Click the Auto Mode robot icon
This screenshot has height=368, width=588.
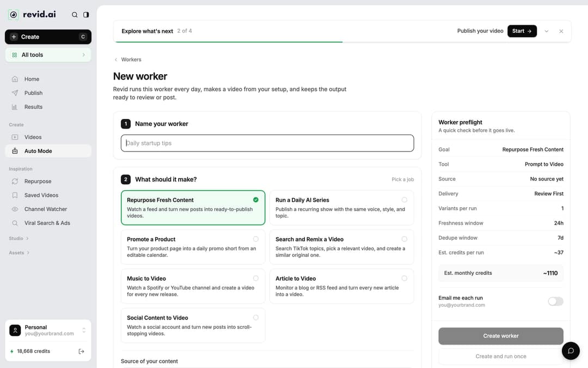(x=15, y=151)
